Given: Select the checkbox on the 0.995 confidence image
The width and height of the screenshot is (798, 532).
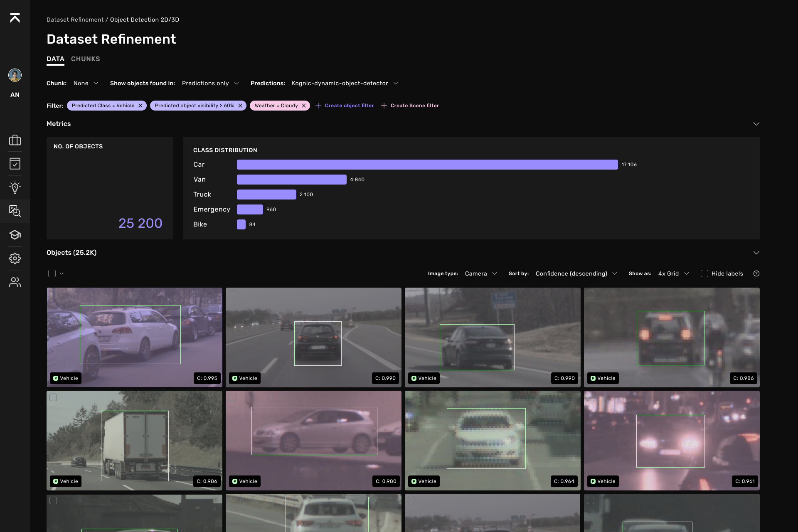Looking at the screenshot, I should [x=53, y=293].
